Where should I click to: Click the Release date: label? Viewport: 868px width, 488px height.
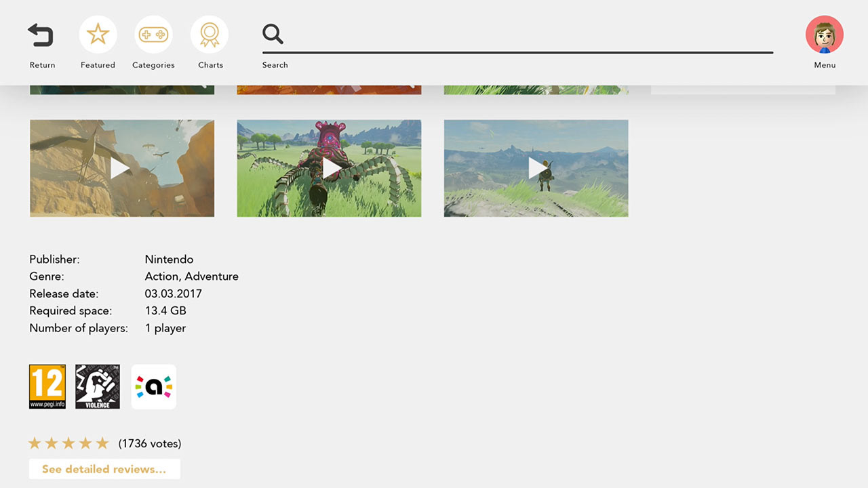click(x=64, y=293)
